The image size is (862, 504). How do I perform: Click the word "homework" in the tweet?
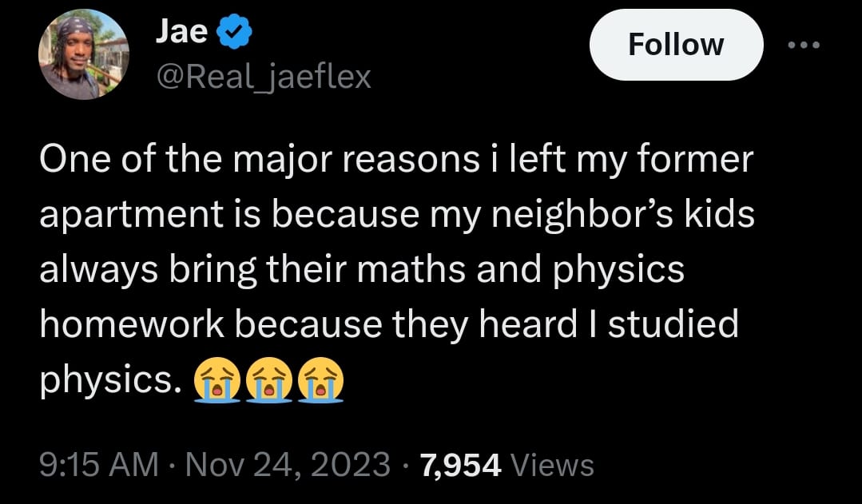pos(130,323)
